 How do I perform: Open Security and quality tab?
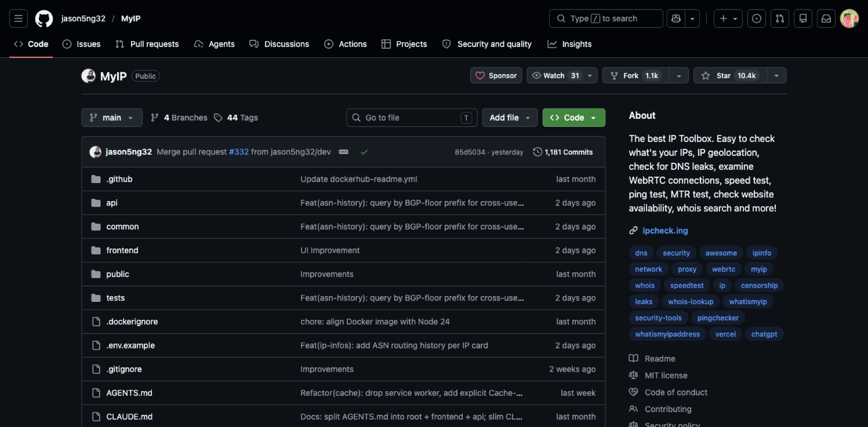pyautogui.click(x=487, y=44)
